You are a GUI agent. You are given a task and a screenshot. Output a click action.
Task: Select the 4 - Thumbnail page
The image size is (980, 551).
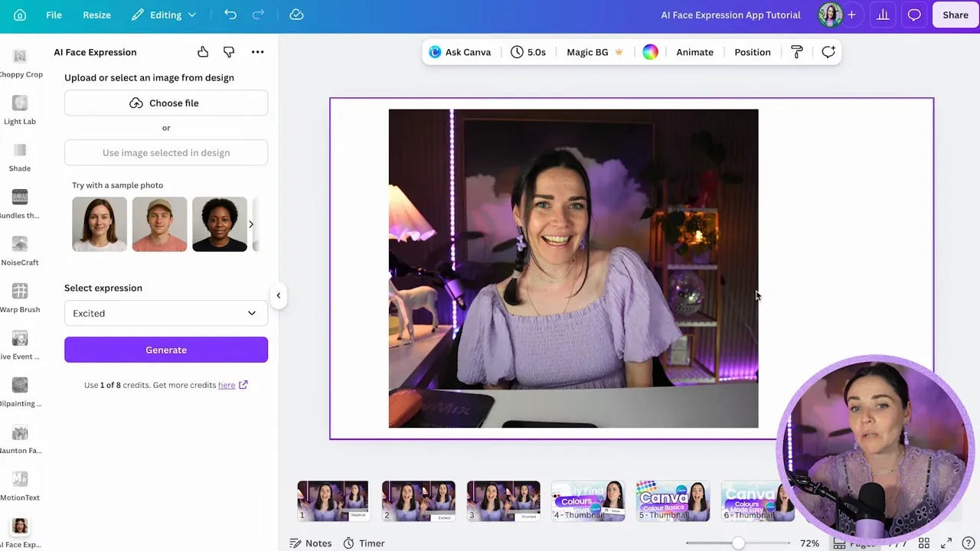click(588, 501)
